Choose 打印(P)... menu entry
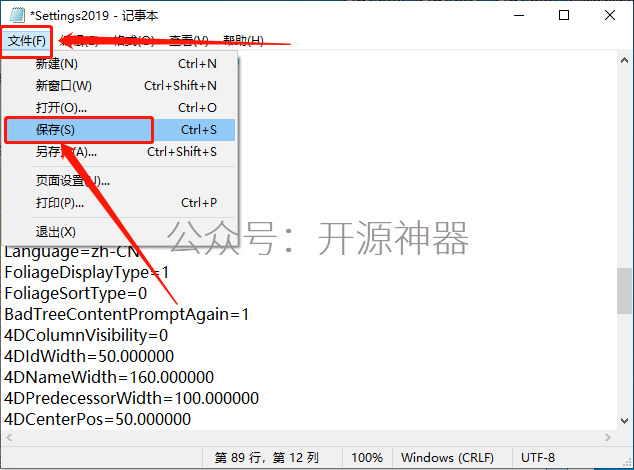The height and width of the screenshot is (470, 634). tap(120, 202)
